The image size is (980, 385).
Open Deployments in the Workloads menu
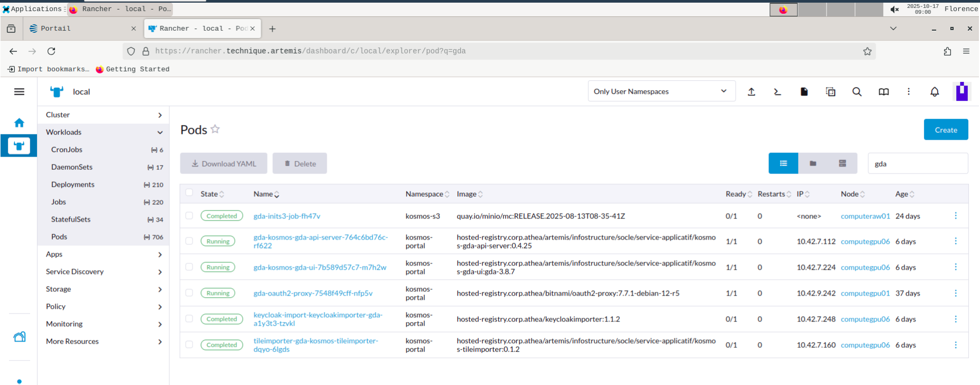(73, 185)
